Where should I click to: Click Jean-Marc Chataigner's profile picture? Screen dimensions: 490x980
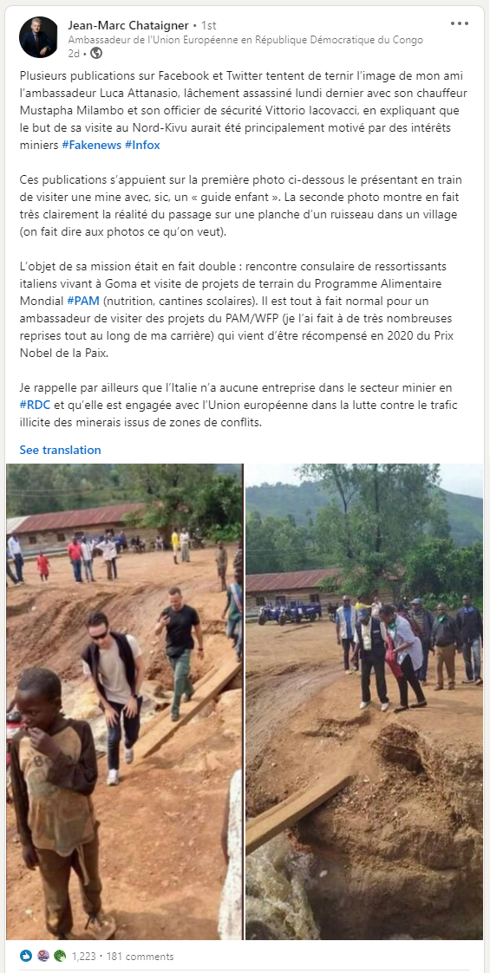(x=38, y=37)
